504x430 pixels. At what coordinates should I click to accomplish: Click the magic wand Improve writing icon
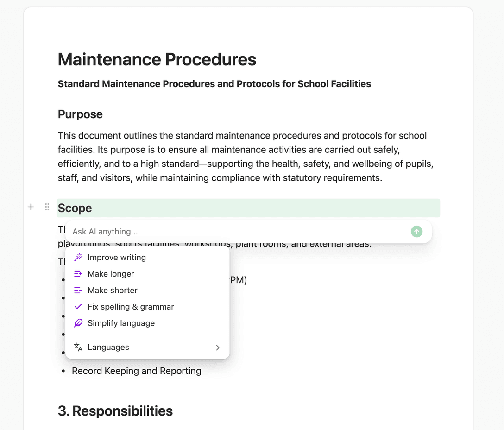pos(78,257)
